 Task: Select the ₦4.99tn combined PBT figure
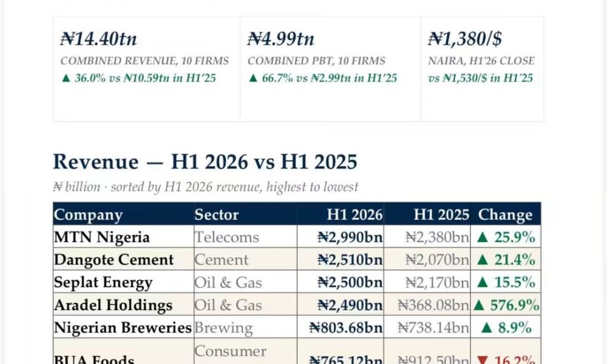click(280, 39)
